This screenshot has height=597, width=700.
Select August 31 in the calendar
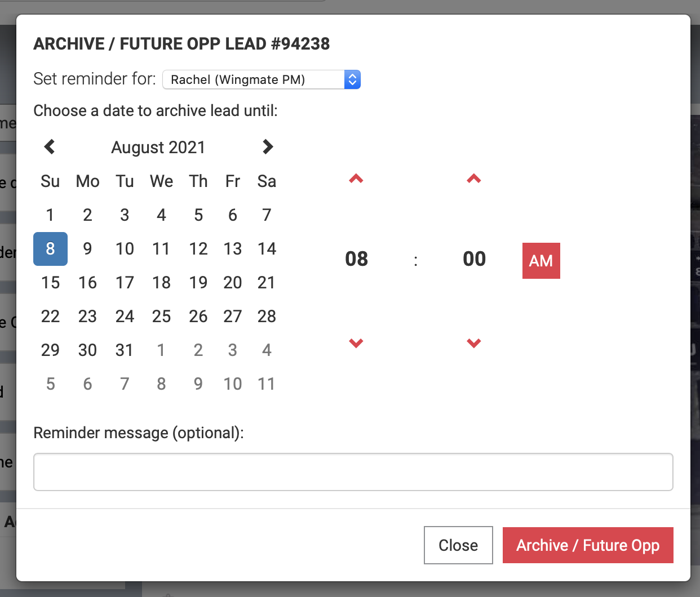(125, 350)
